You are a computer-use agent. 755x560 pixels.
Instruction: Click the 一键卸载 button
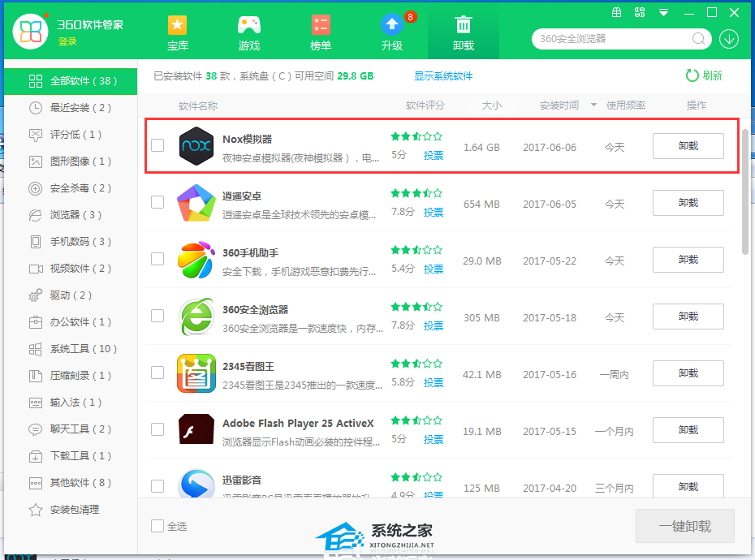(684, 526)
